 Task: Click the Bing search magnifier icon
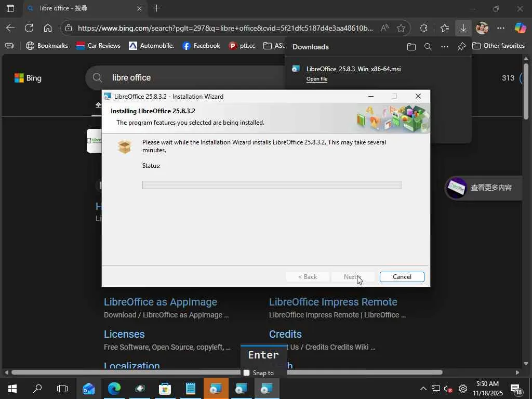[97, 78]
